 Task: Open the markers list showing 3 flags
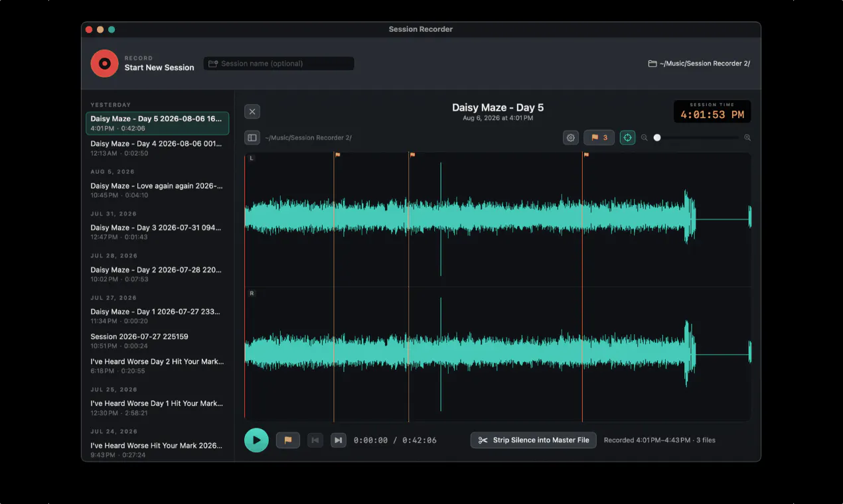pyautogui.click(x=599, y=138)
